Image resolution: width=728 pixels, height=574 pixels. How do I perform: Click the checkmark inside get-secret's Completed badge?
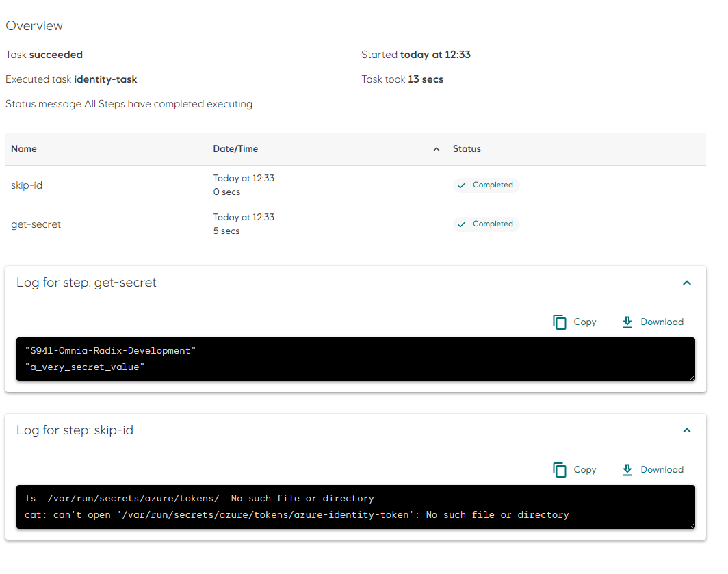point(463,224)
